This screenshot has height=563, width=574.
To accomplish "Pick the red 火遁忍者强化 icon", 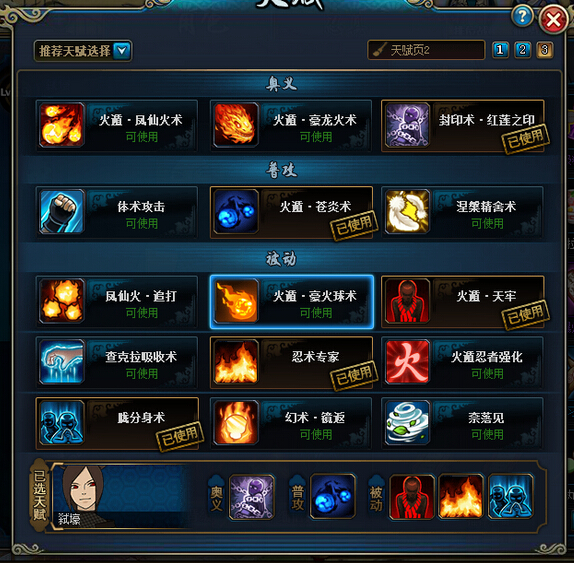I will point(407,362).
